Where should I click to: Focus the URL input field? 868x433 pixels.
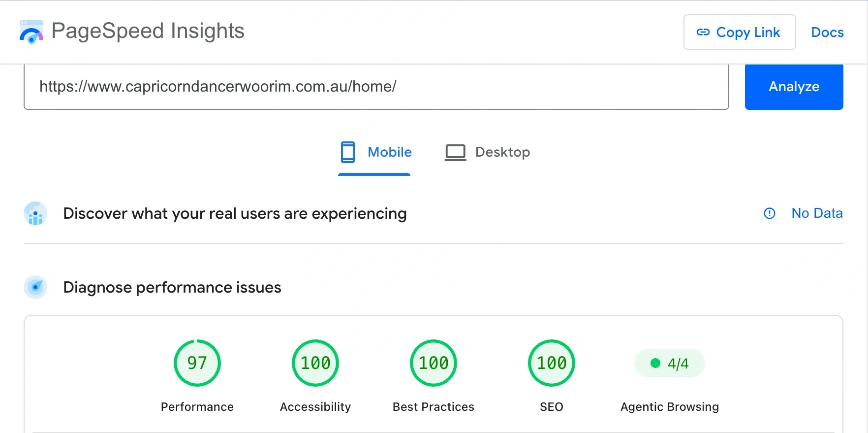pos(376,87)
